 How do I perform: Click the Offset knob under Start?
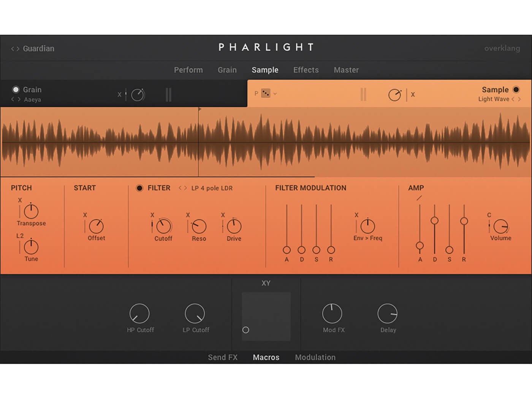coord(96,226)
